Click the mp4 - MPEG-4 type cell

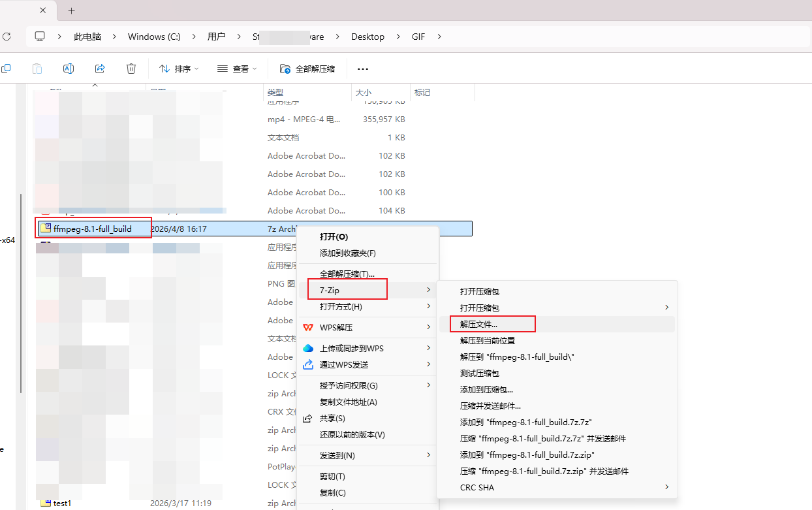pyautogui.click(x=304, y=120)
